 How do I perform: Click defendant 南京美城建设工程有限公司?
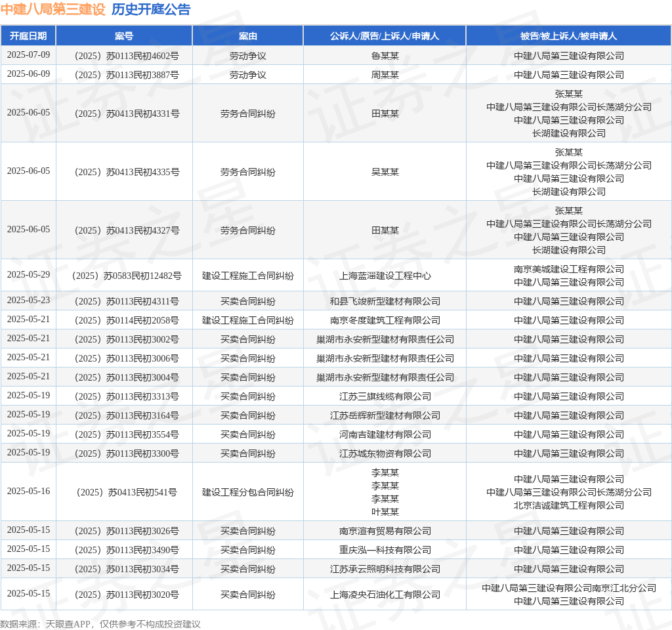[569, 269]
